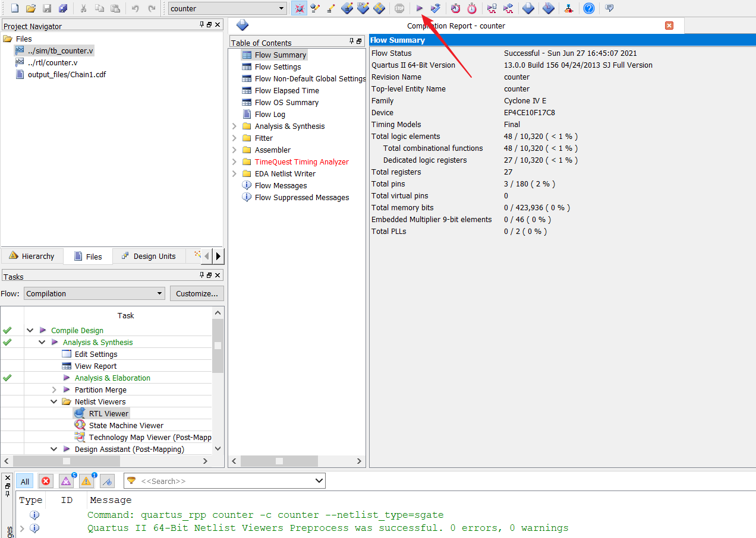Open Flow Suppressed Messages report

point(302,197)
